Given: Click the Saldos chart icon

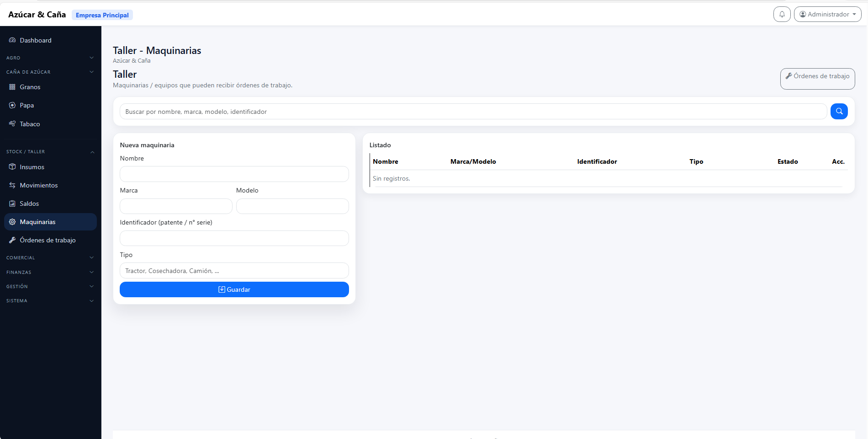Looking at the screenshot, I should pos(12,203).
